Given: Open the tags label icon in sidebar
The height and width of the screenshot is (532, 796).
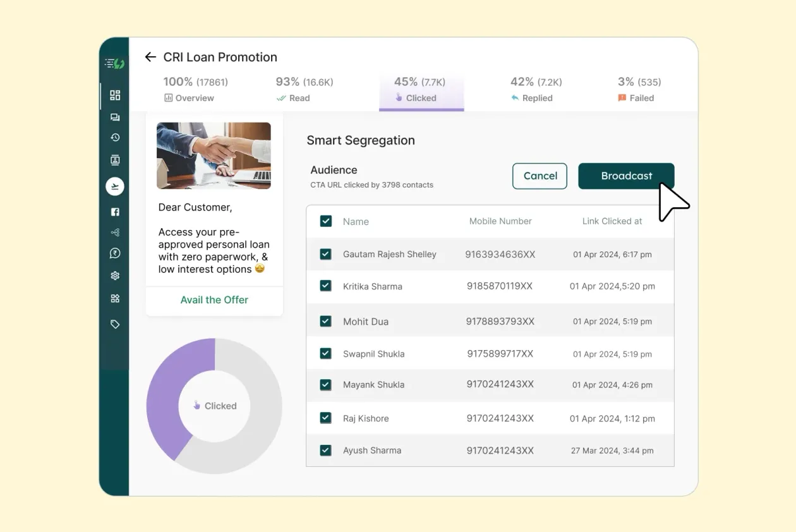Looking at the screenshot, I should pos(115,323).
